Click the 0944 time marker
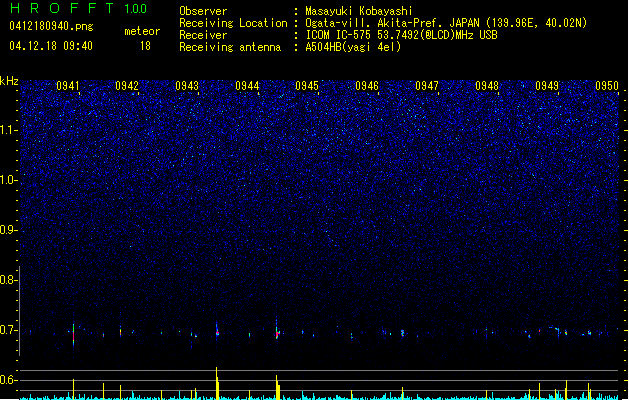This screenshot has width=629, height=400. (x=247, y=86)
